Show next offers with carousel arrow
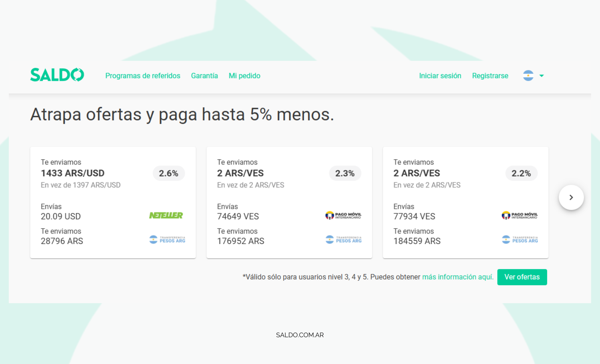Screen dimensions: 600x364 571,197
